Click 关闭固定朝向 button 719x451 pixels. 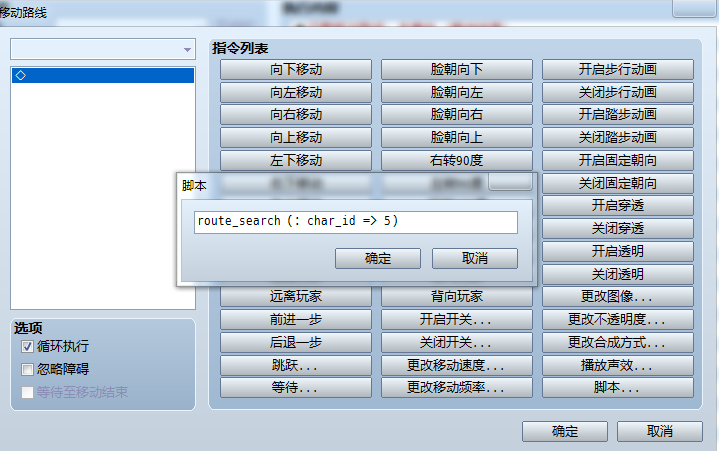click(618, 183)
